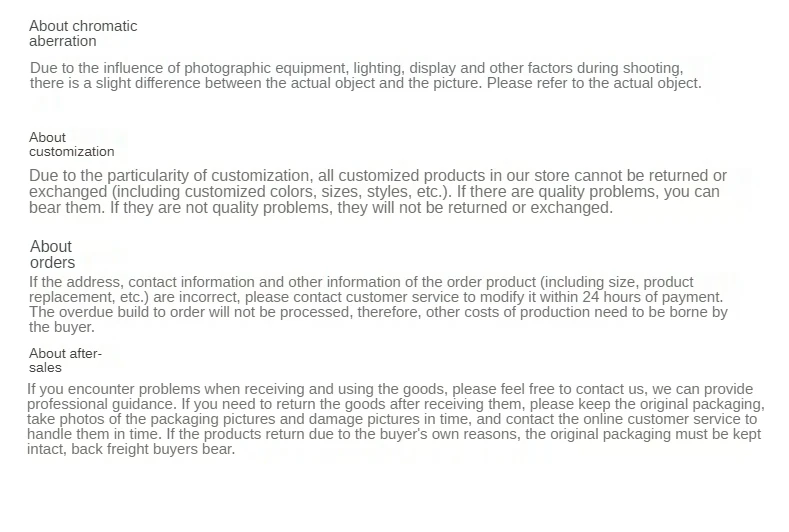Click the line 'If you encounter problems when receiving'

pyautogui.click(x=390, y=389)
